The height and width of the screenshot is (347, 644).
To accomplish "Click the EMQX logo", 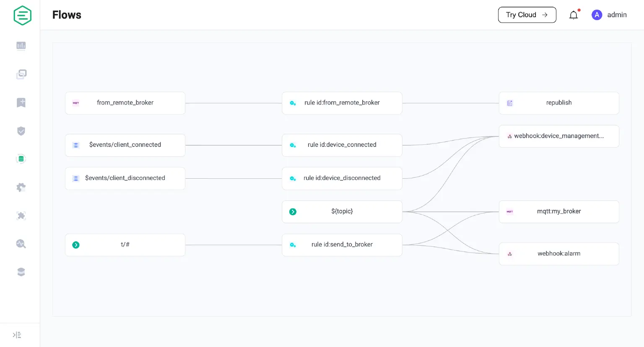I will (x=22, y=15).
